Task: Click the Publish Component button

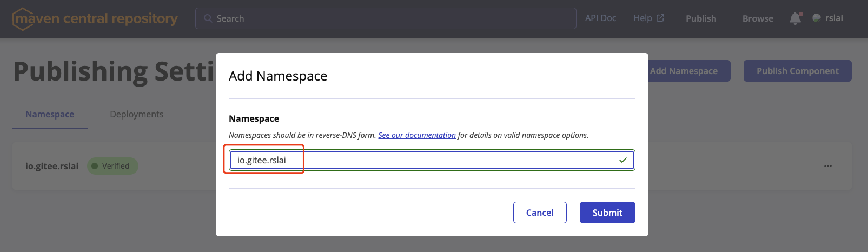Action: pyautogui.click(x=798, y=71)
